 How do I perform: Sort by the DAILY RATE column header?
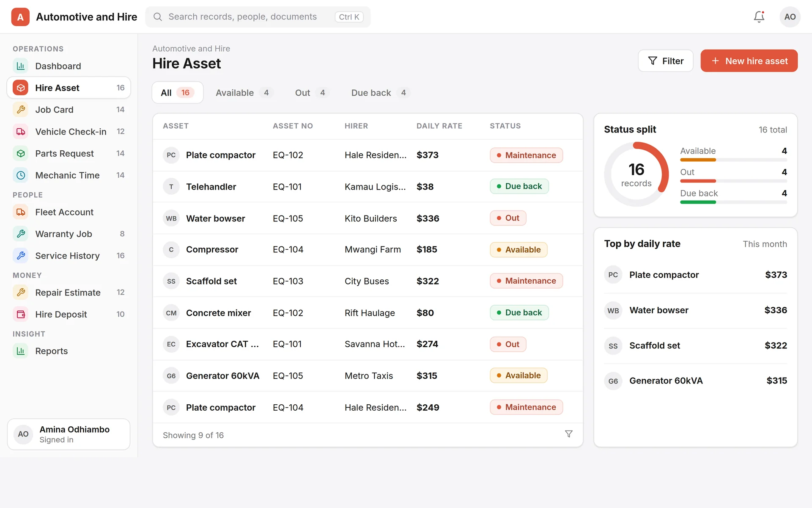(439, 126)
